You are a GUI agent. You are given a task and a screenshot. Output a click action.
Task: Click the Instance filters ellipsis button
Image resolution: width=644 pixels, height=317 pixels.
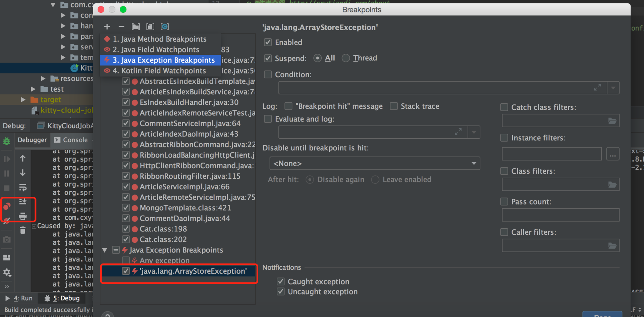613,154
